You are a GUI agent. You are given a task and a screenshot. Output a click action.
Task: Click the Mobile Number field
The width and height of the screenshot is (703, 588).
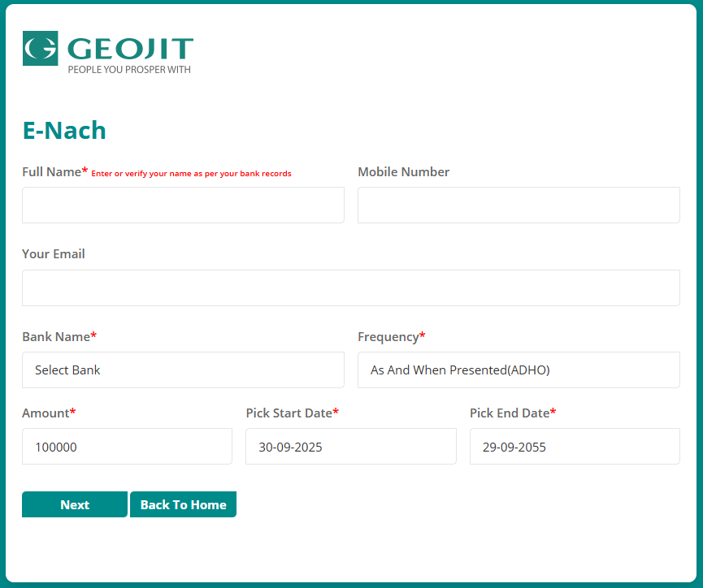click(x=519, y=205)
